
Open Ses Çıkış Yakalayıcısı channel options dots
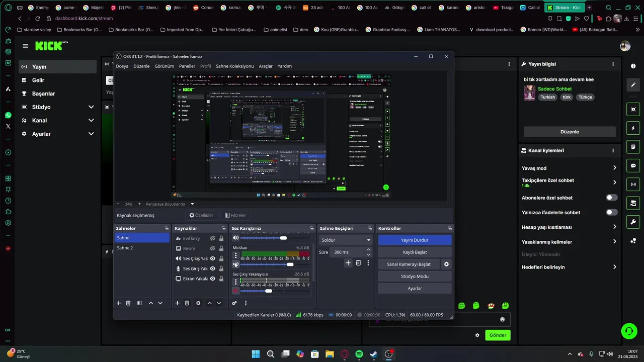click(x=235, y=282)
